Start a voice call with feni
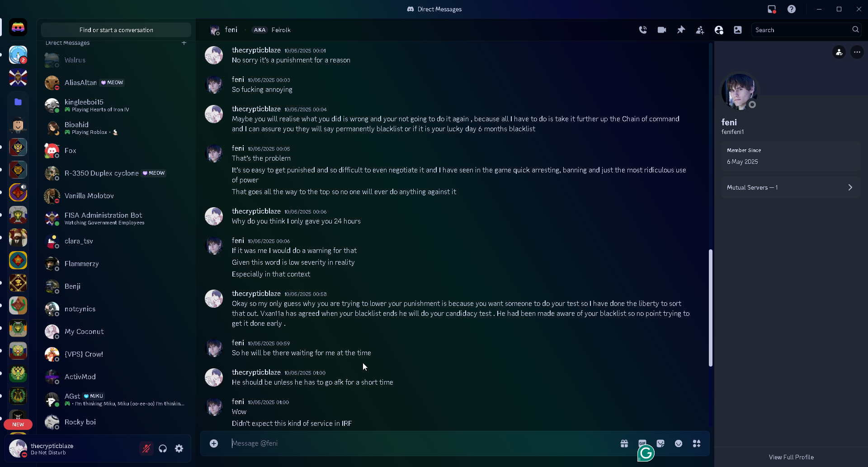Screen dimensions: 868x467 (x=643, y=30)
